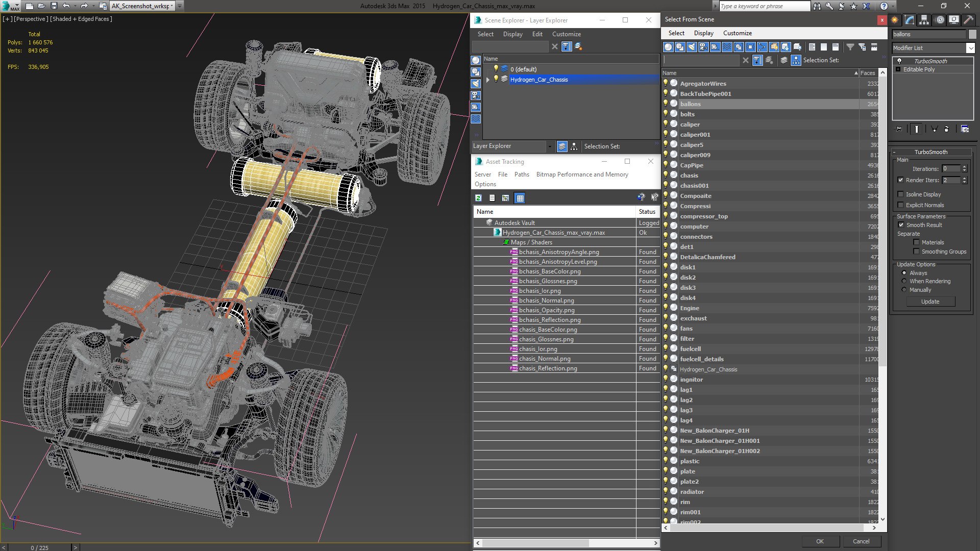Click Select Invert icon in Select From Scene
The height and width of the screenshot is (551, 980).
coord(836,47)
